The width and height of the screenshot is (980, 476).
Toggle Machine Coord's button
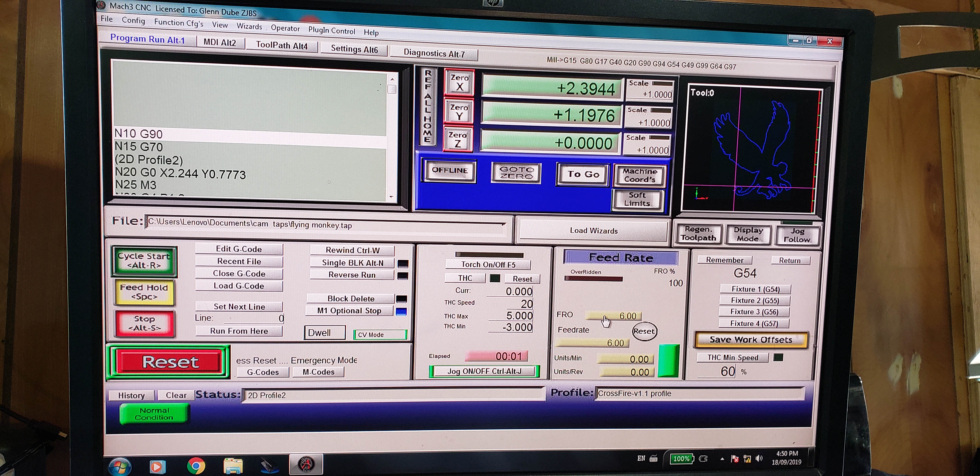(640, 175)
